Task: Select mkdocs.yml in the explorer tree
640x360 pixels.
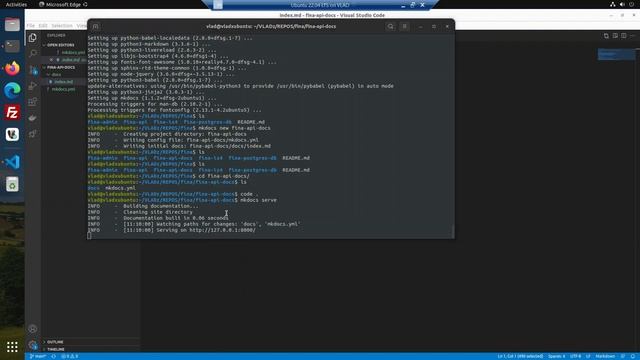Action: [63, 89]
